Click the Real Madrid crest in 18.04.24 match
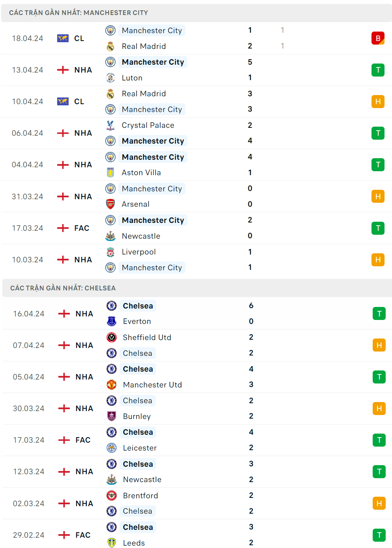Screen dimensions: 392x548 click(110, 47)
